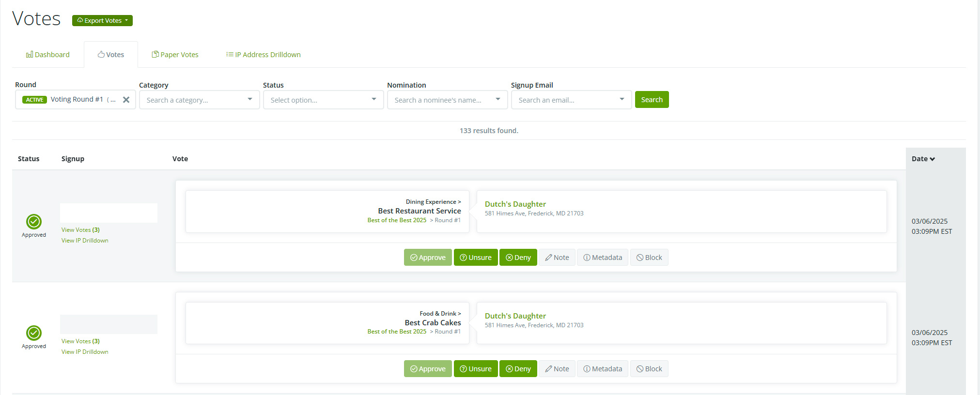Switch to the Dashboard tab
The image size is (980, 395).
tap(48, 55)
